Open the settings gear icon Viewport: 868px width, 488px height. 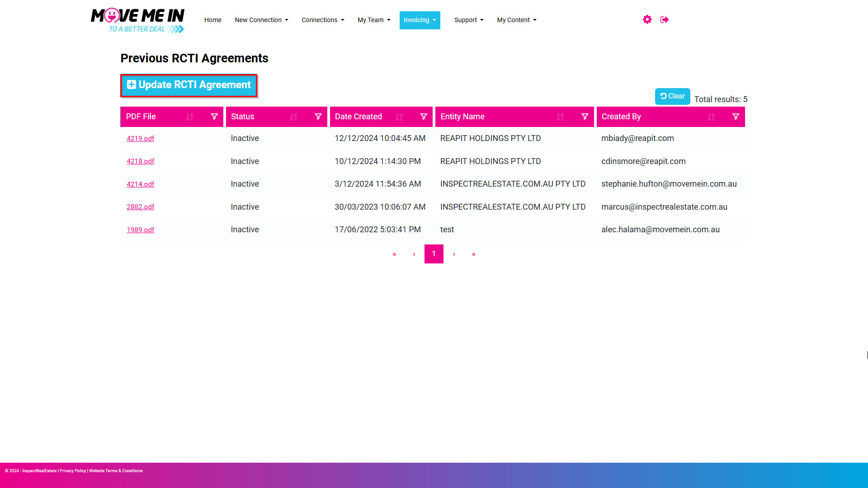tap(647, 19)
